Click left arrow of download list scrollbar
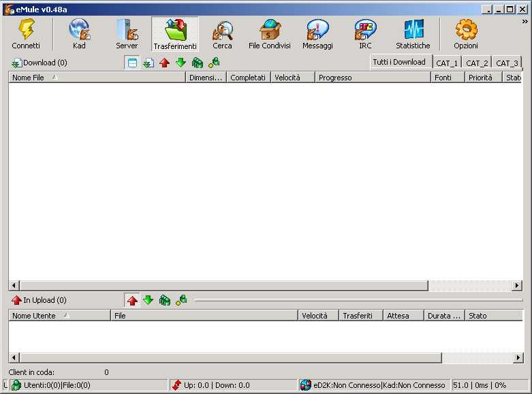Viewport: 532px width, 394px height. tap(14, 286)
